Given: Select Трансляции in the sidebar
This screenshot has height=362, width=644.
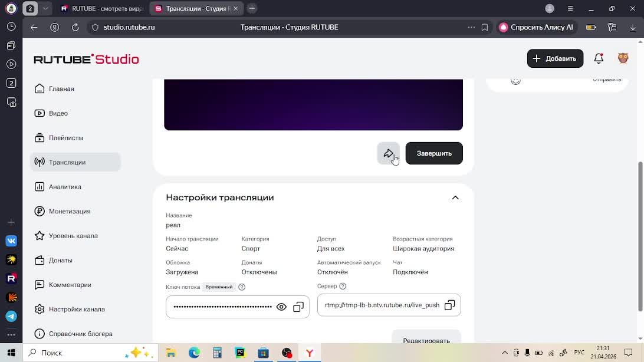Looking at the screenshot, I should pyautogui.click(x=75, y=162).
